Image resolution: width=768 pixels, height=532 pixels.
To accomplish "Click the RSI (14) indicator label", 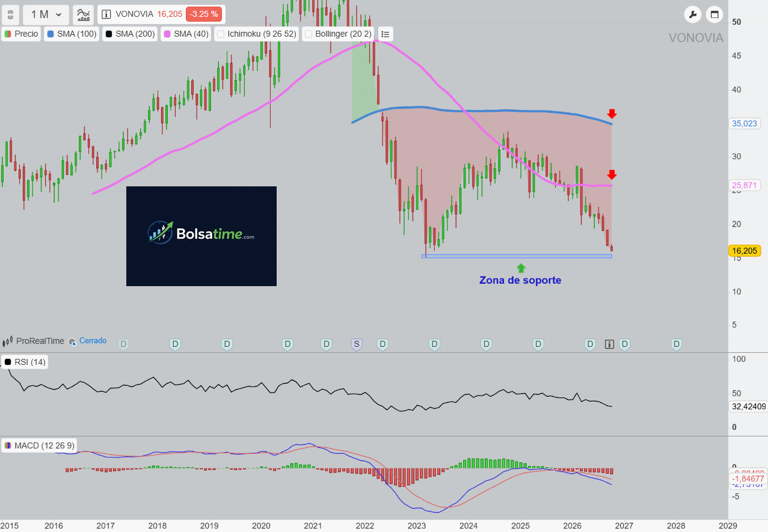I will tap(26, 362).
